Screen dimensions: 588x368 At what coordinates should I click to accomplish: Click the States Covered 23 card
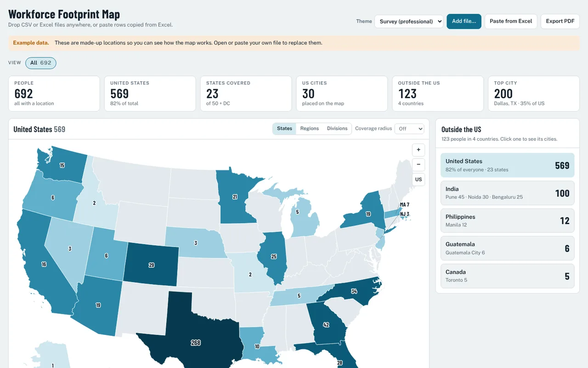tap(246, 93)
